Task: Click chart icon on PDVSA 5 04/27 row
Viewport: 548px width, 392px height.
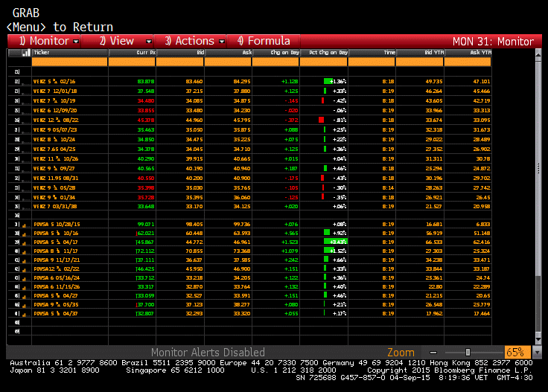Action: (24, 297)
